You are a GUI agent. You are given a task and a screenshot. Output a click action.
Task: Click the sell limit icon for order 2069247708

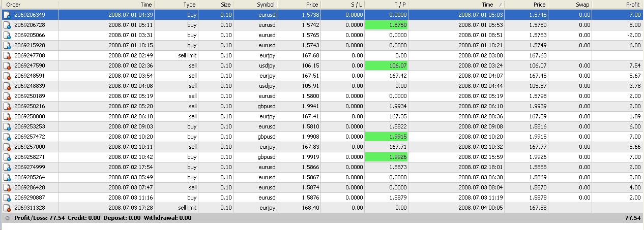pyautogui.click(x=7, y=56)
